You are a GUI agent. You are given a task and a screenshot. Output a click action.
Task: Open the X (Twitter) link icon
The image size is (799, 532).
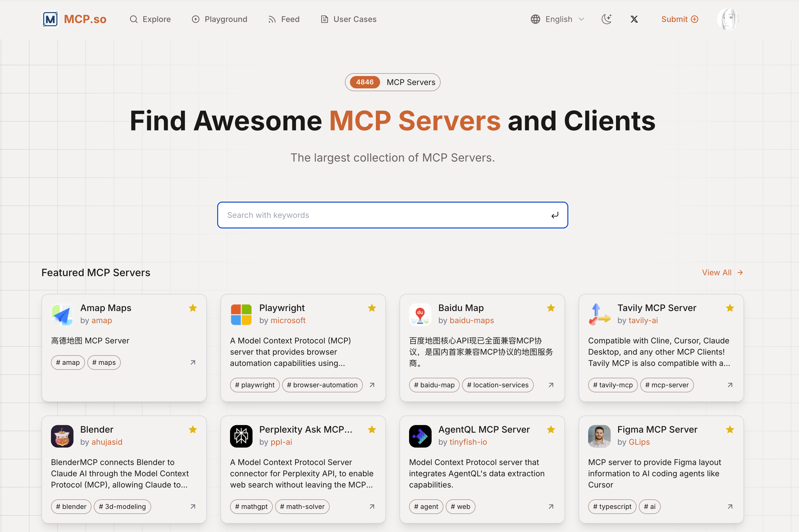pyautogui.click(x=634, y=19)
